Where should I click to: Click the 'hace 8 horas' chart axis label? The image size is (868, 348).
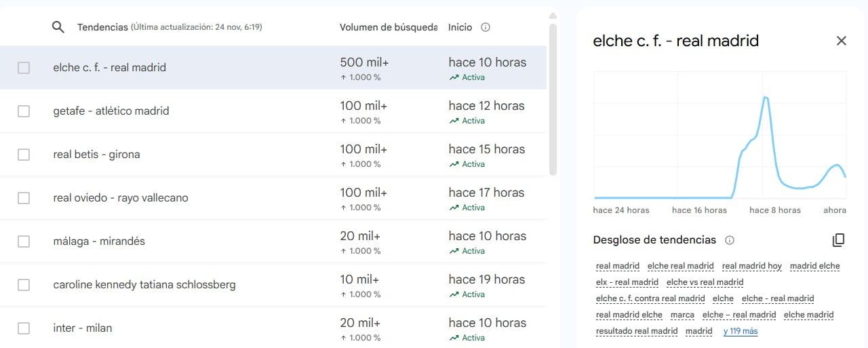click(775, 210)
